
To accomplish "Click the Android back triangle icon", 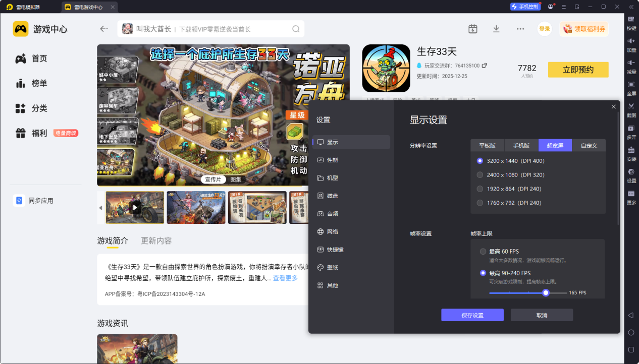I will [x=631, y=315].
